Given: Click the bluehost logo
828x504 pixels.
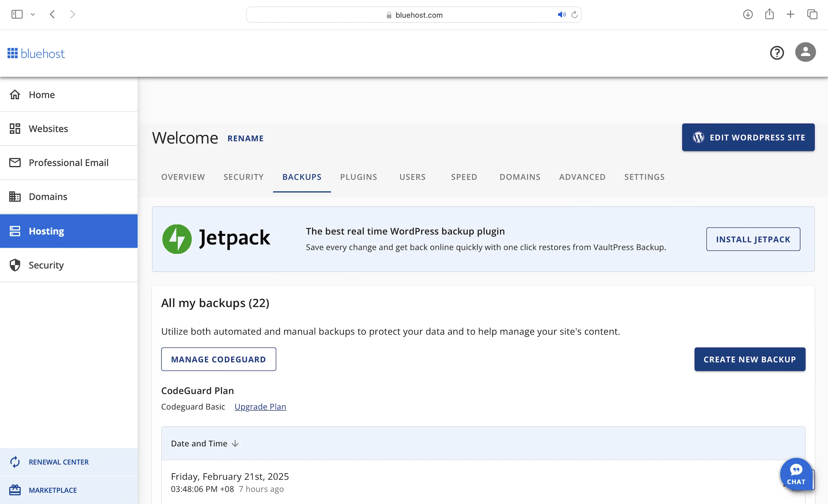Looking at the screenshot, I should (36, 54).
